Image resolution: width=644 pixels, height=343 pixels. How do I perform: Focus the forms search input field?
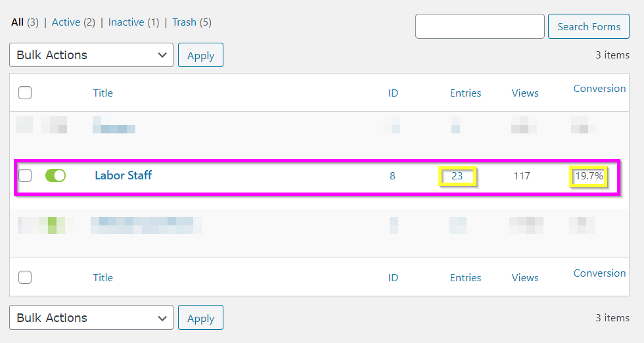(x=480, y=26)
